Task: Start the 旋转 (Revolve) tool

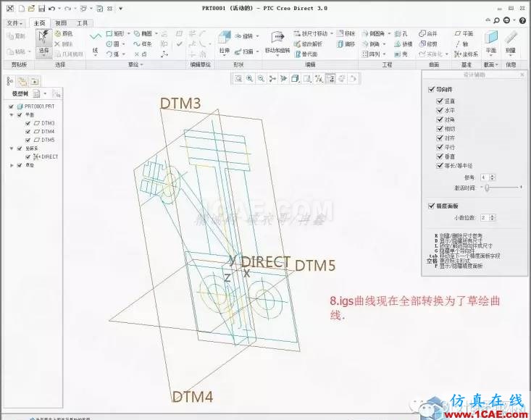Action: point(244,35)
